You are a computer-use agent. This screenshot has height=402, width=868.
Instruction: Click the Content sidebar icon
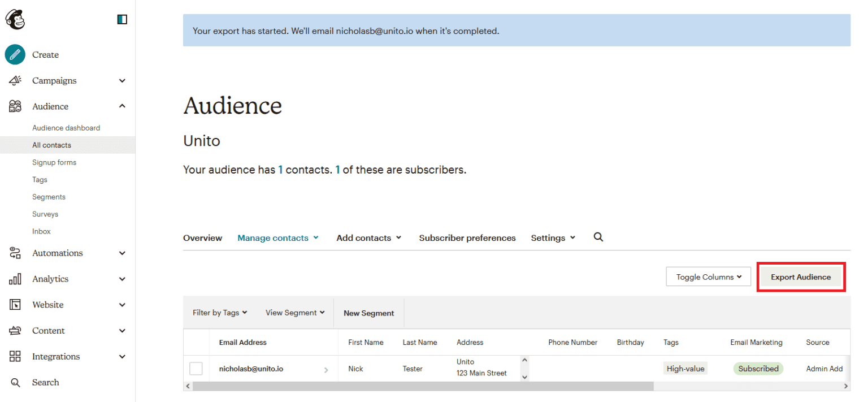tap(15, 330)
